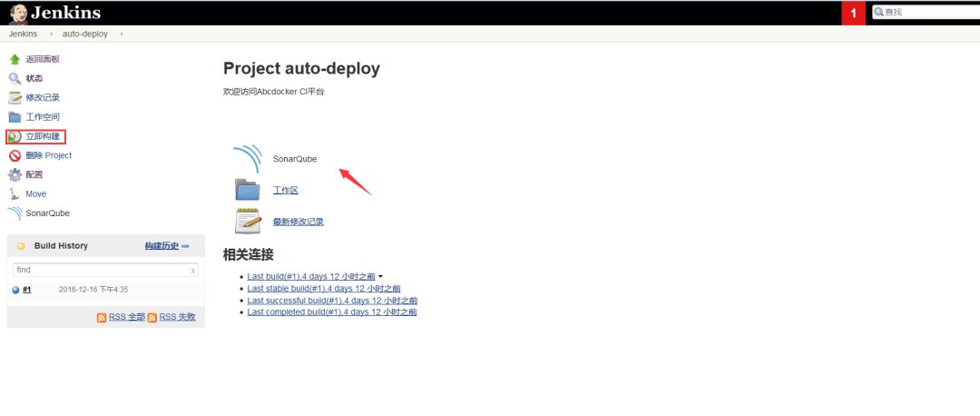
Task: Click the Jenkins title text in header
Action: coord(65,13)
